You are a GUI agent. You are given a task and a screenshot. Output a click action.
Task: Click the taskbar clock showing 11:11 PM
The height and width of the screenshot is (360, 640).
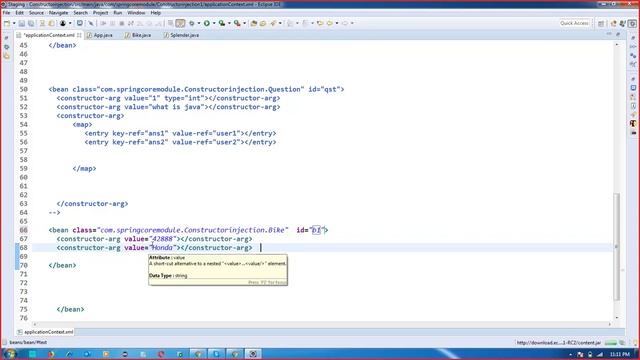tap(620, 354)
